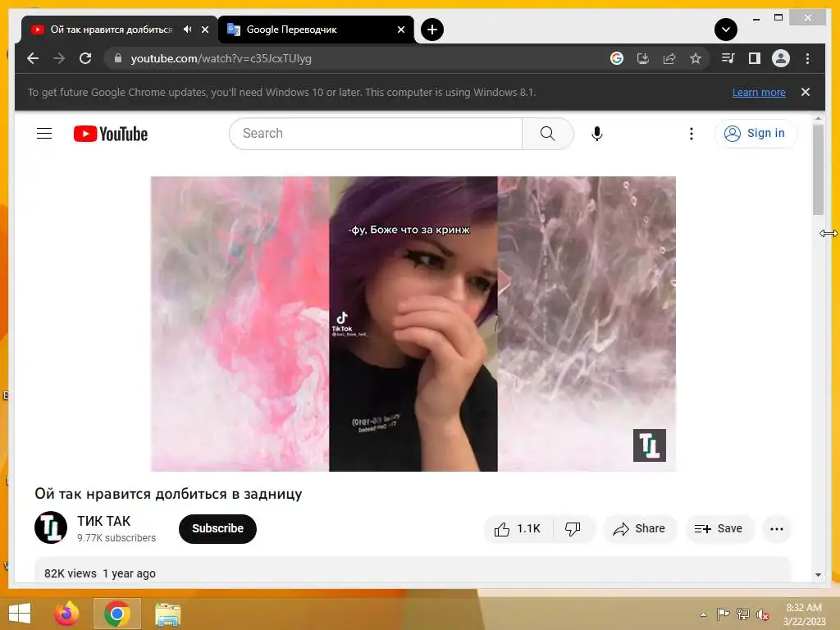Click the page vertical scrollbar thumb
The image size is (840, 630).
click(x=818, y=169)
